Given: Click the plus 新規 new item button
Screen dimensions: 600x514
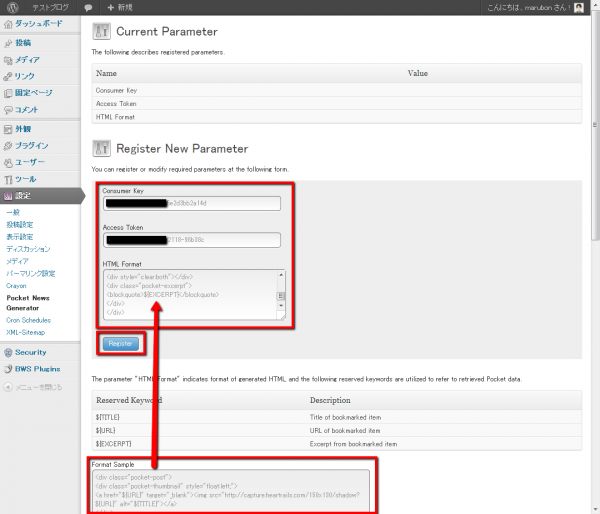Looking at the screenshot, I should pyautogui.click(x=120, y=7).
